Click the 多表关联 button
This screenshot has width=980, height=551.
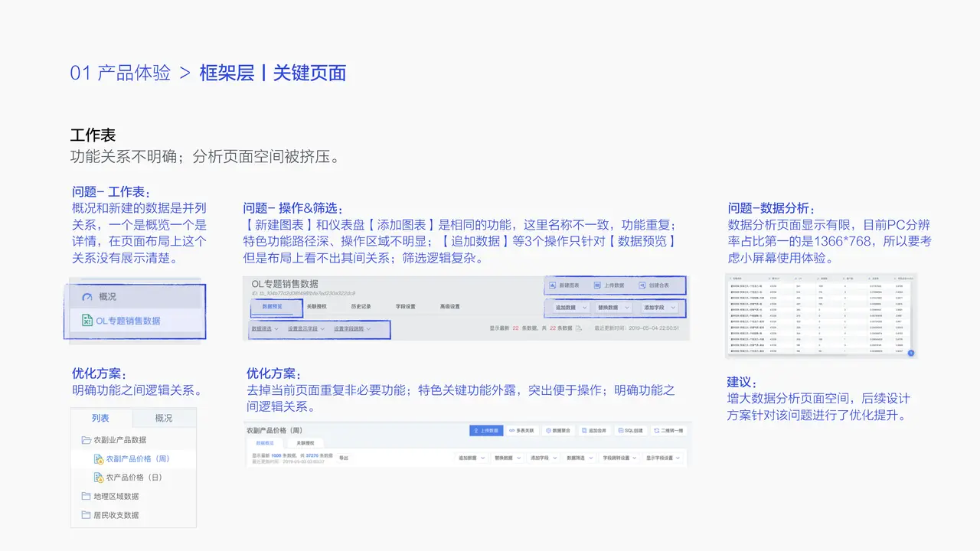point(522,431)
